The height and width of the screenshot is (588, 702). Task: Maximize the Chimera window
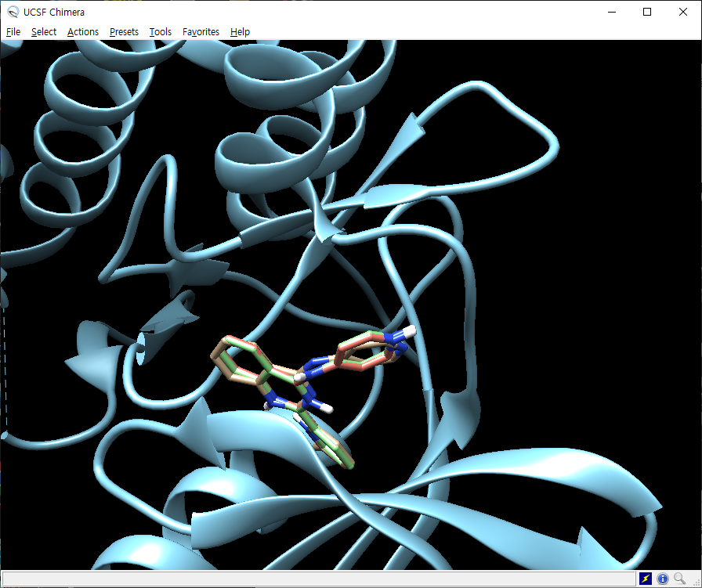[647, 12]
